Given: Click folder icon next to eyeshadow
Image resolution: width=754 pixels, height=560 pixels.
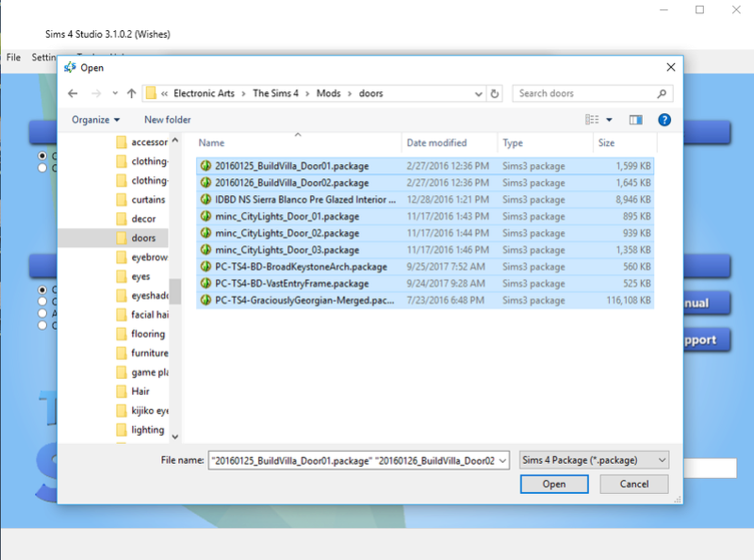Looking at the screenshot, I should point(122,295).
